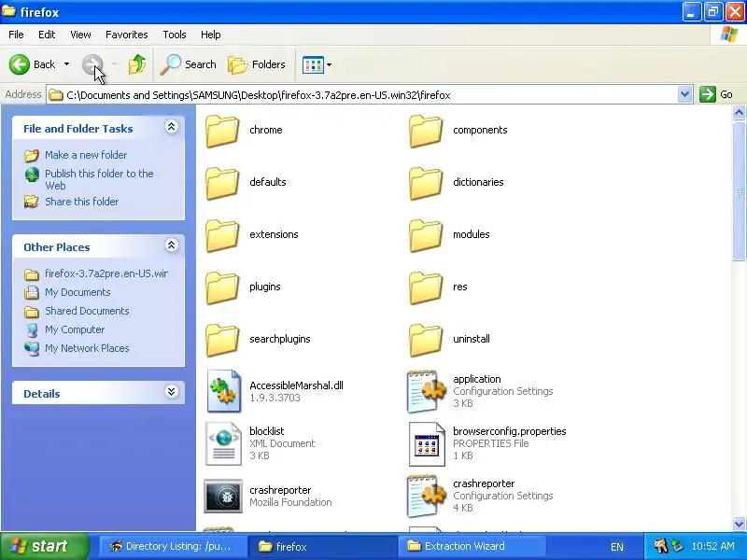The image size is (747, 560).
Task: Go to My Computer link
Action: click(75, 329)
